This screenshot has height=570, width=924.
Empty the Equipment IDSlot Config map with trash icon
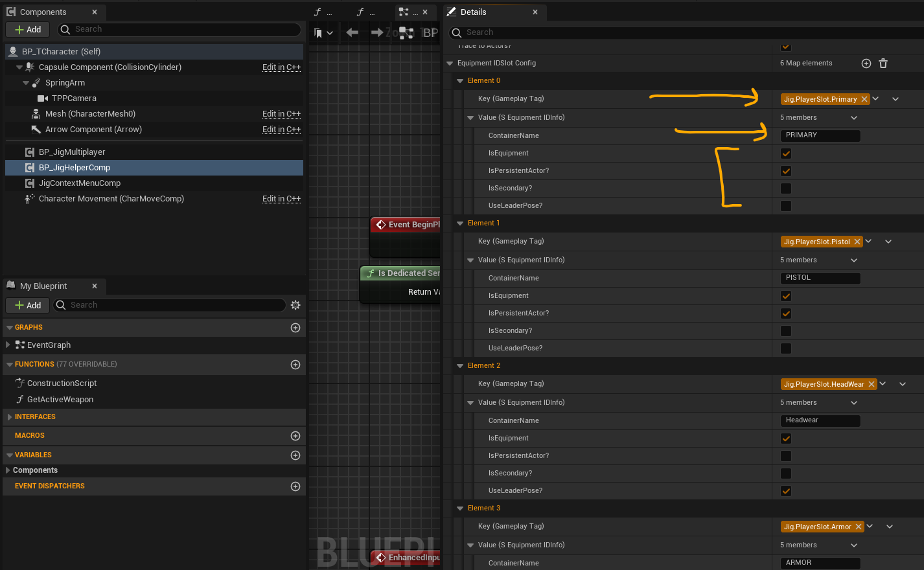[883, 63]
